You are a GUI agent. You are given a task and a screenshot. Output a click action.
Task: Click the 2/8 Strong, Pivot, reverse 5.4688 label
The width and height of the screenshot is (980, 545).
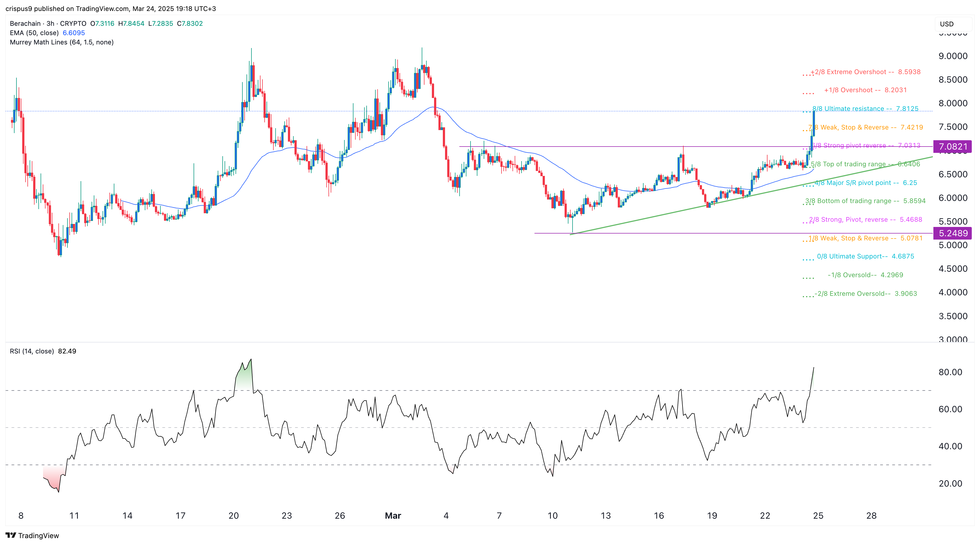click(865, 220)
